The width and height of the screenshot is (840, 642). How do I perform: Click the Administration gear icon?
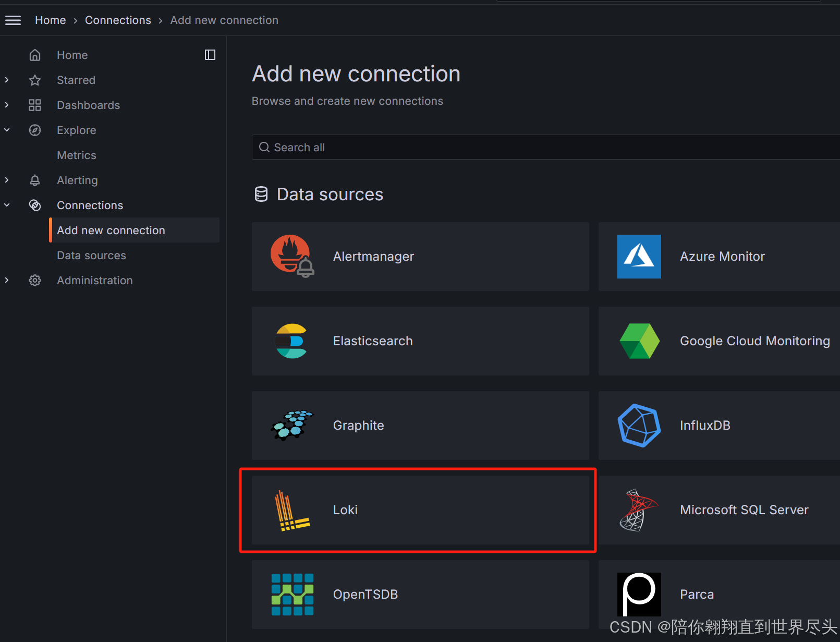pyautogui.click(x=35, y=281)
